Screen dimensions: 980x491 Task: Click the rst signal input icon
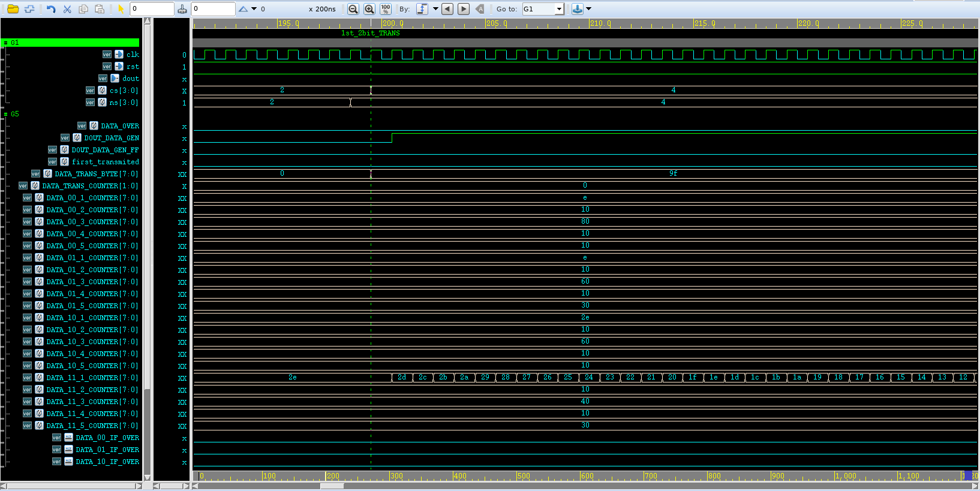pos(119,67)
